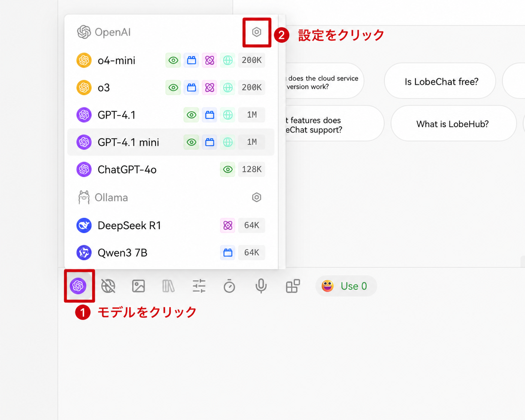Click the Qwen3 7B 64K context tag

pyautogui.click(x=252, y=253)
